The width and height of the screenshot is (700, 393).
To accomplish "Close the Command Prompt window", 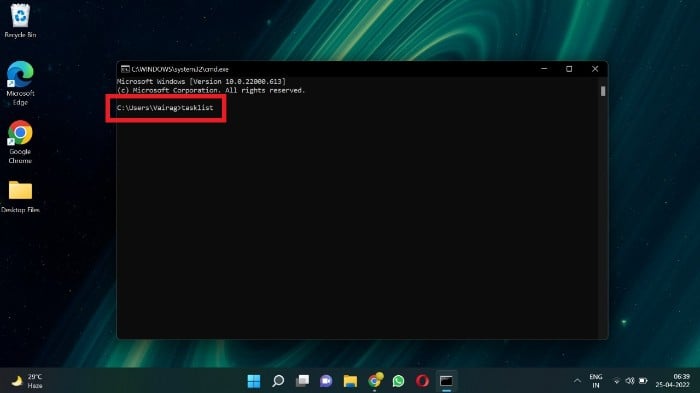I will click(595, 69).
